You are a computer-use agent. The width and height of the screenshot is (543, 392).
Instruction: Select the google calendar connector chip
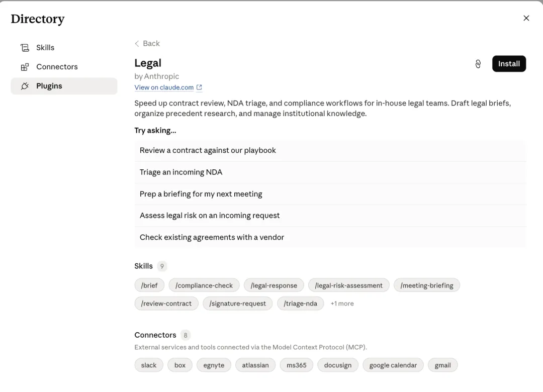(x=393, y=365)
